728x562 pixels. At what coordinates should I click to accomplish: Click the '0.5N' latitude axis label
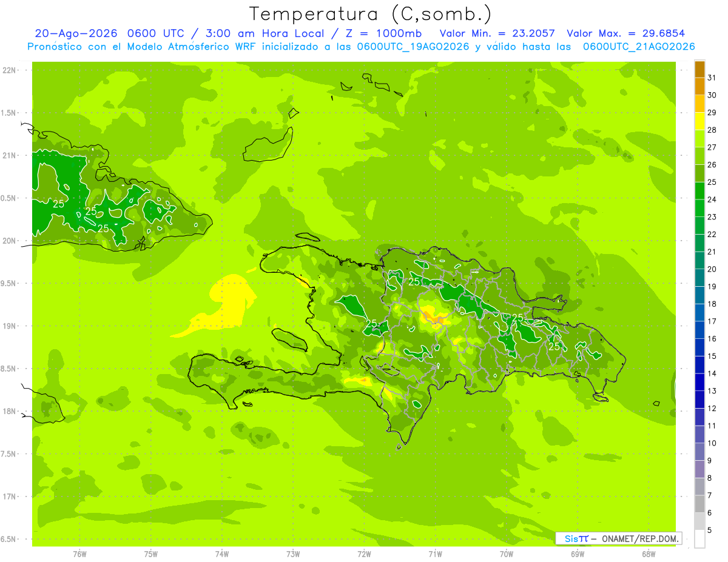click(9, 198)
